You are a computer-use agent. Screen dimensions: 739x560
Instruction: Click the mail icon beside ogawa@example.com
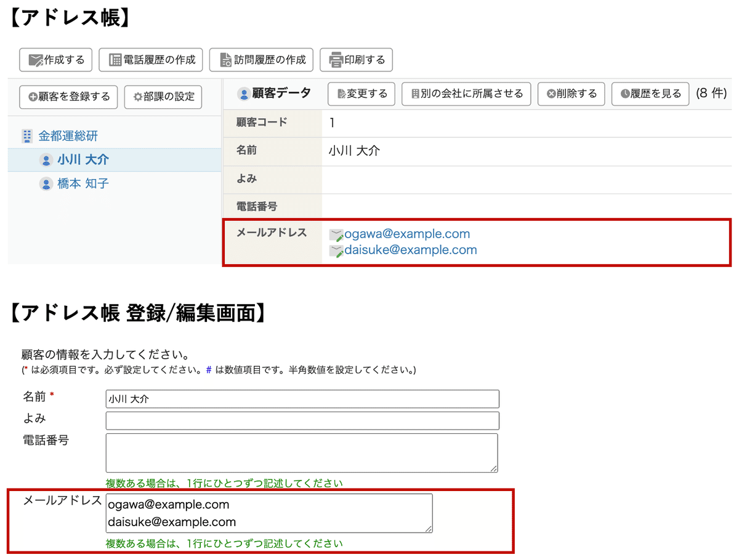[336, 234]
